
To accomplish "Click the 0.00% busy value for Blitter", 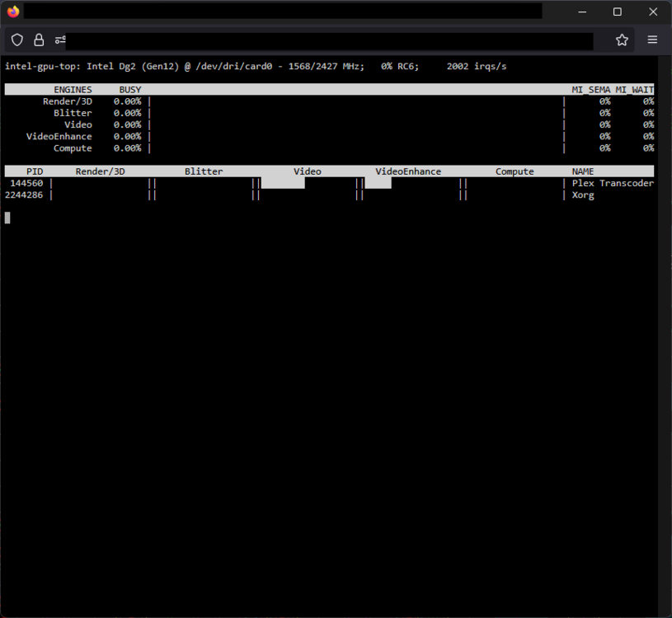I will click(127, 113).
